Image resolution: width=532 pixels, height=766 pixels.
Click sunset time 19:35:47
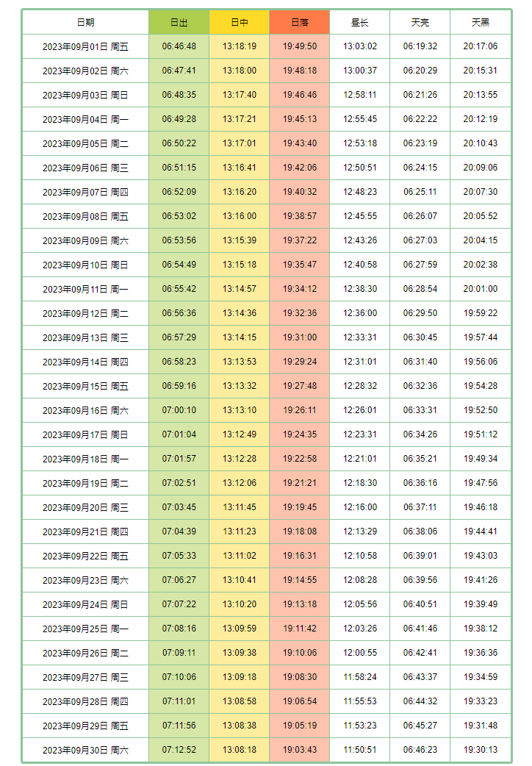point(300,265)
